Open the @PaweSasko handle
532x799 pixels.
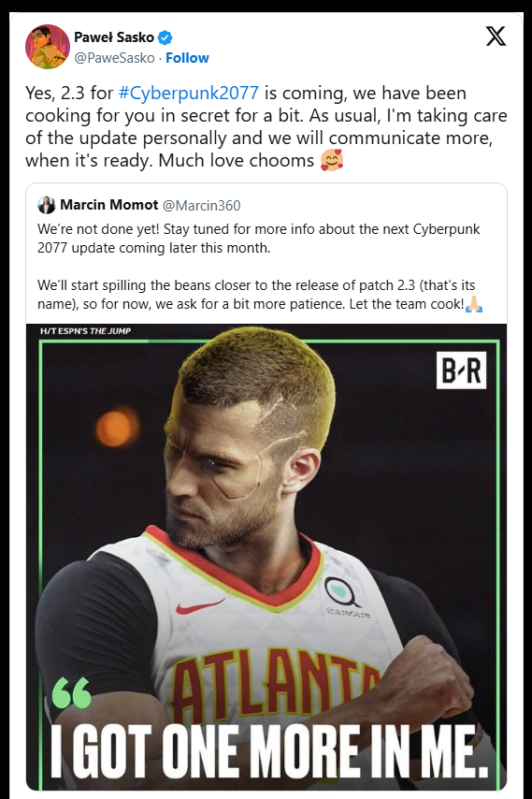pos(115,58)
